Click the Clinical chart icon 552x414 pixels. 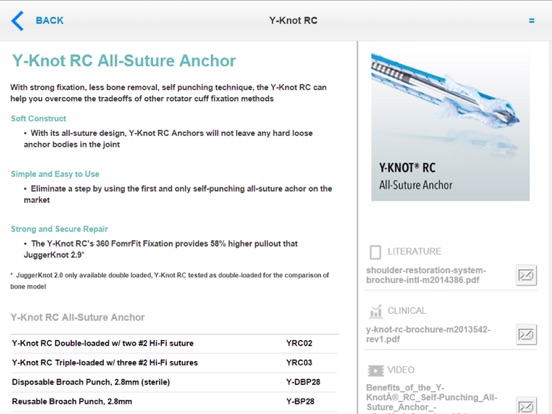click(x=376, y=311)
